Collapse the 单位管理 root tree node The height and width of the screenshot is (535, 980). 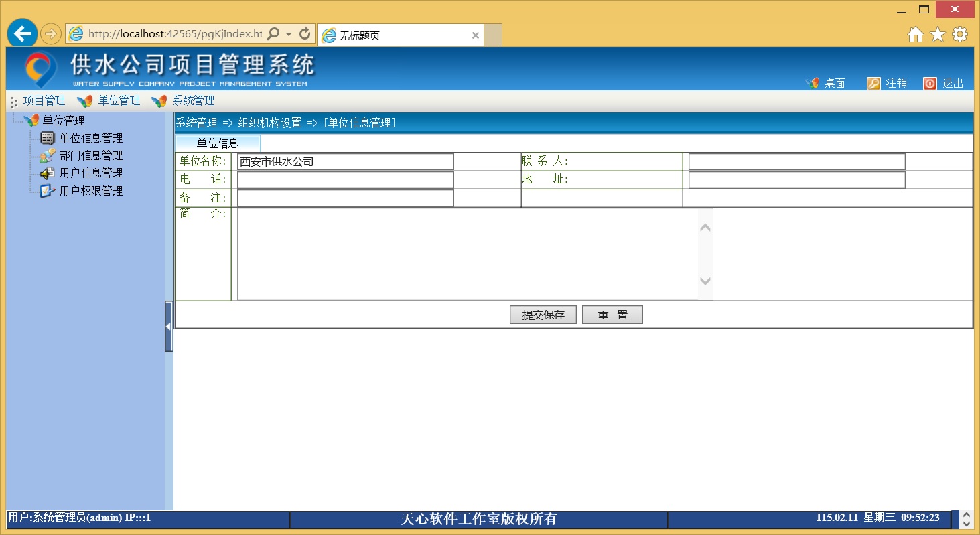[31, 121]
